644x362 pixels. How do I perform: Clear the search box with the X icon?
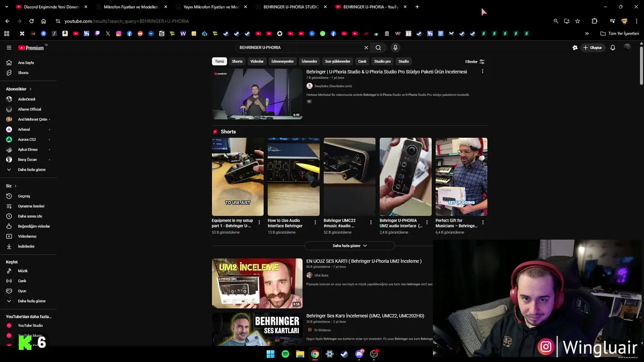366,48
